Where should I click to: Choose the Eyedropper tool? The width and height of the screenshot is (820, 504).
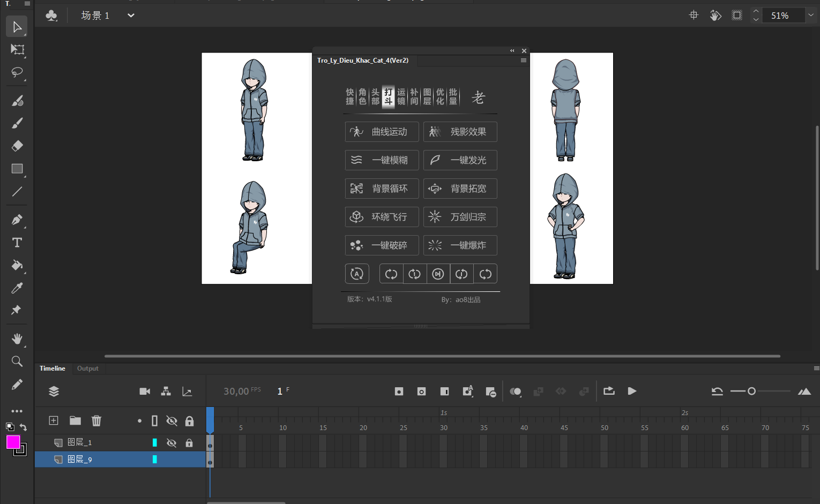17,288
